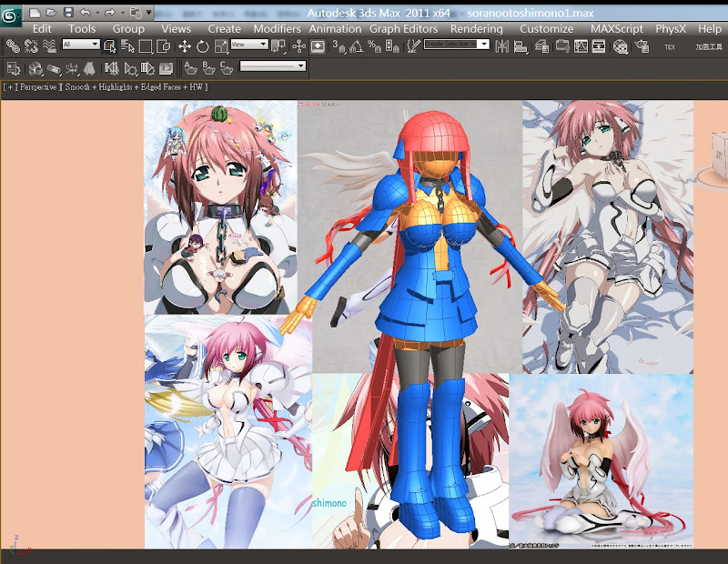This screenshot has width=728, height=564.
Task: Open Select by Name dialog icon
Action: point(127,46)
